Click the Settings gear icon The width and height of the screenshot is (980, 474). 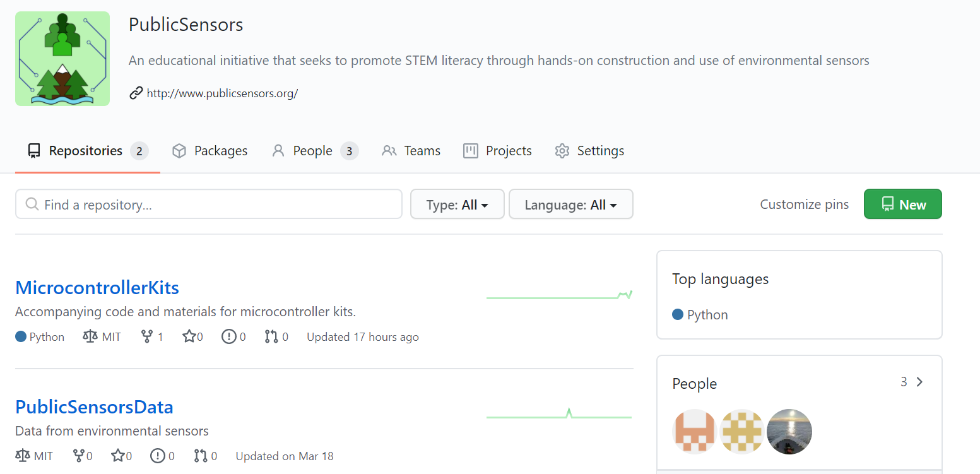(562, 150)
